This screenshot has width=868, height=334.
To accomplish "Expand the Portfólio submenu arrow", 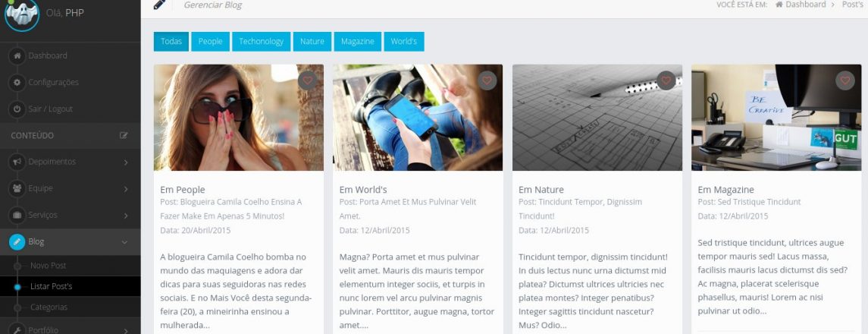I will [126, 331].
